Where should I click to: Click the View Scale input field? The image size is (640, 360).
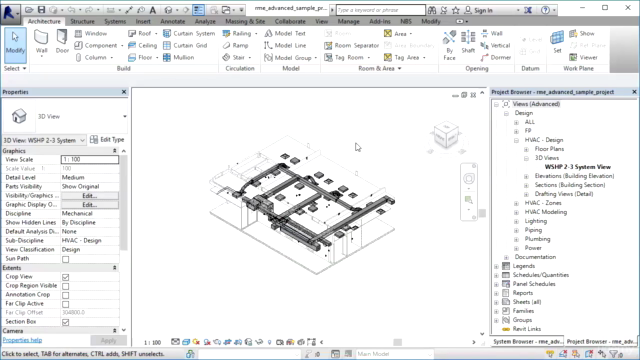pos(90,160)
